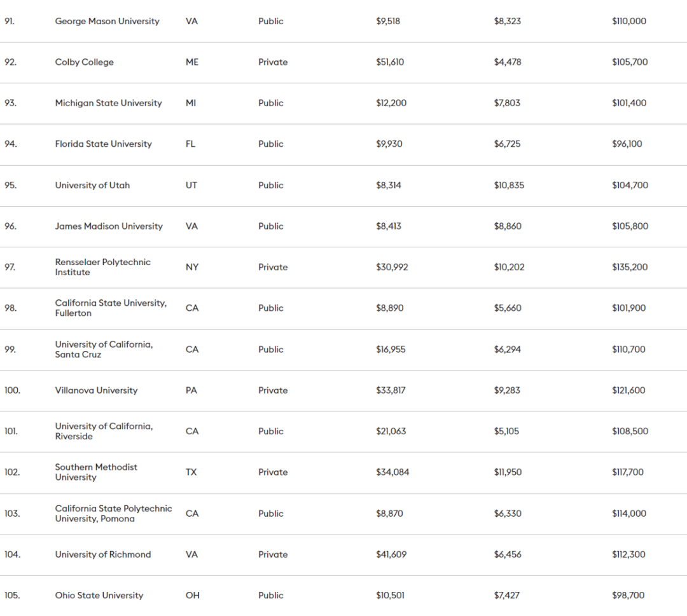The width and height of the screenshot is (687, 616).
Task: Click University of California, Santa Cruz
Action: click(x=104, y=349)
